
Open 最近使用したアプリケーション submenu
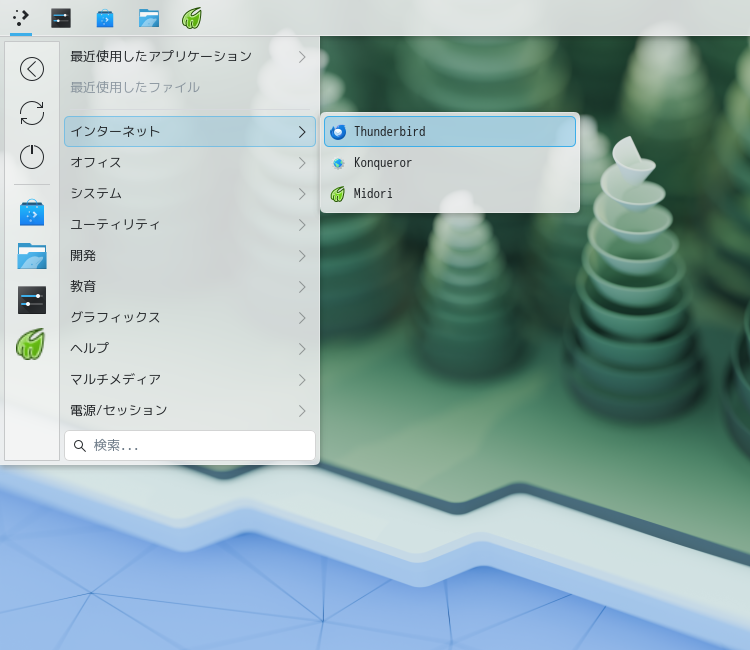(190, 57)
